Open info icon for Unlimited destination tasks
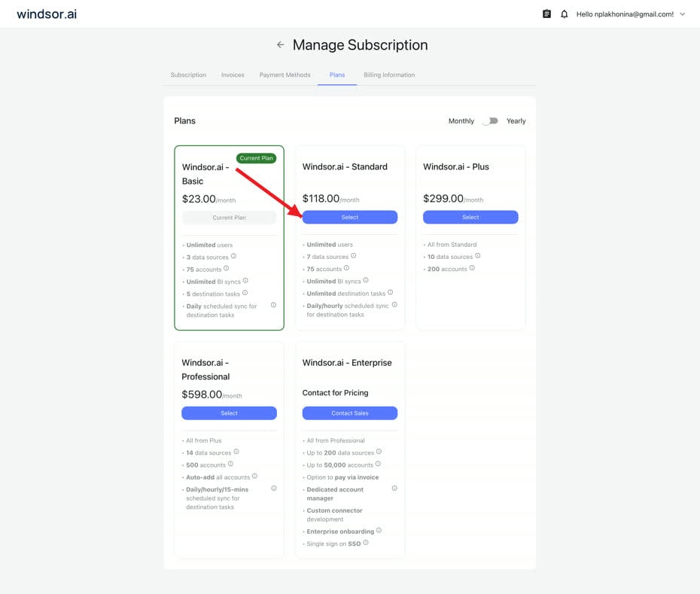This screenshot has height=594, width=700. 390,293
